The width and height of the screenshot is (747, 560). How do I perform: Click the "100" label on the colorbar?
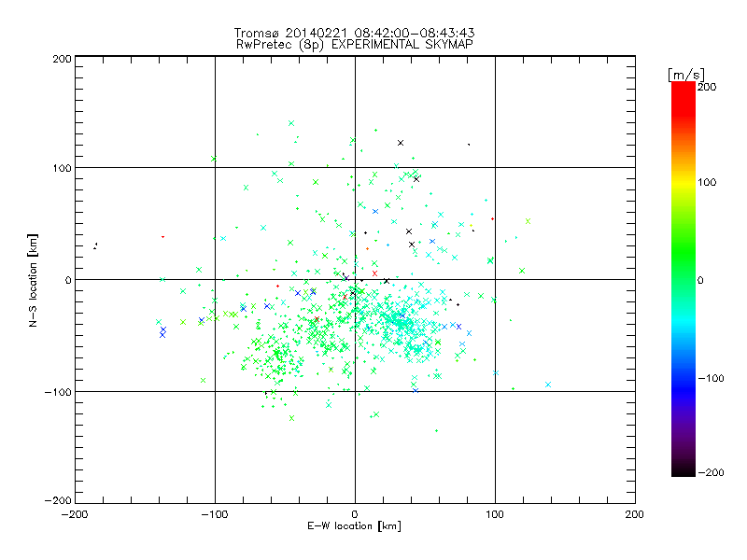click(x=707, y=182)
